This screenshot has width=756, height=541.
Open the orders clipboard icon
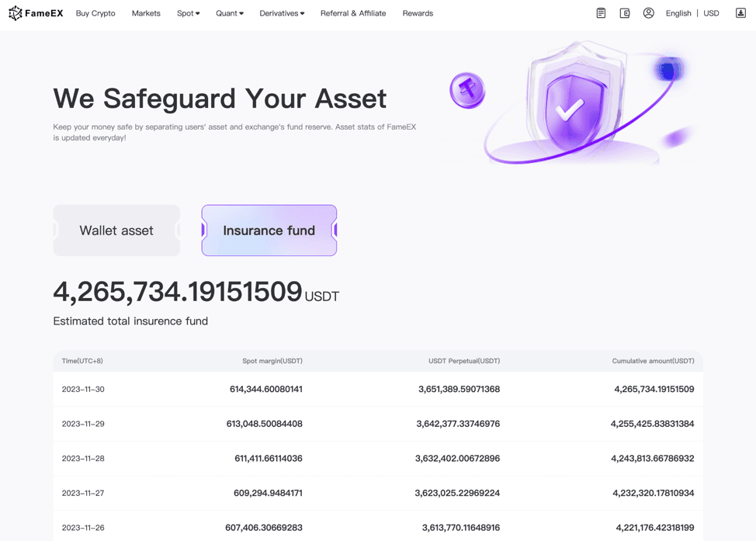tap(601, 13)
